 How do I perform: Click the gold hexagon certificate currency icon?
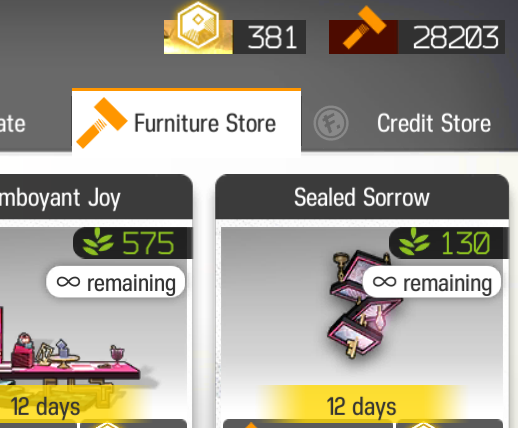pyautogui.click(x=198, y=27)
